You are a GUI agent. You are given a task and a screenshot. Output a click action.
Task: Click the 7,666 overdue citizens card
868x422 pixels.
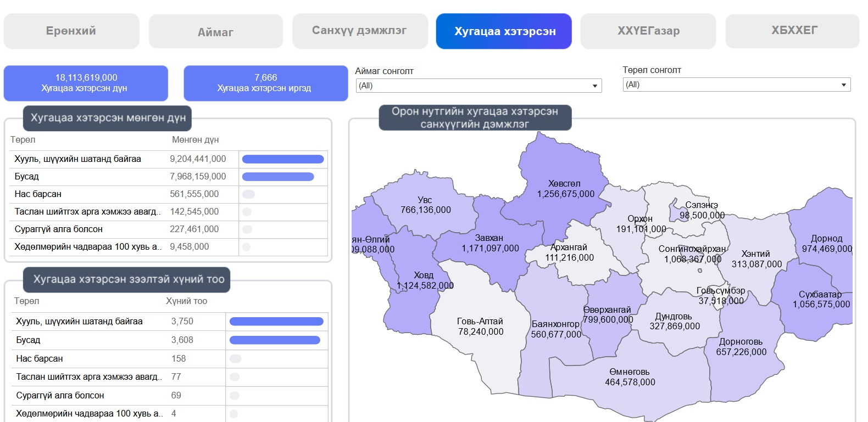(265, 83)
